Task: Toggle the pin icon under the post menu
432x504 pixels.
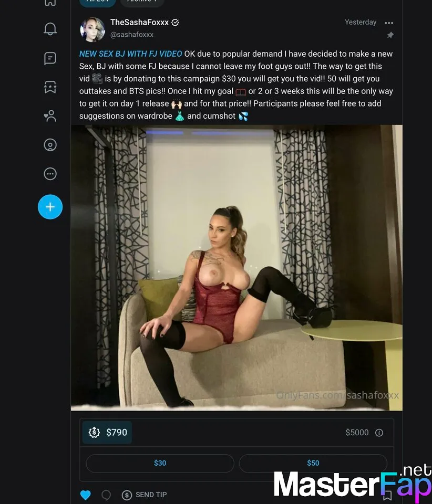Action: (x=390, y=35)
